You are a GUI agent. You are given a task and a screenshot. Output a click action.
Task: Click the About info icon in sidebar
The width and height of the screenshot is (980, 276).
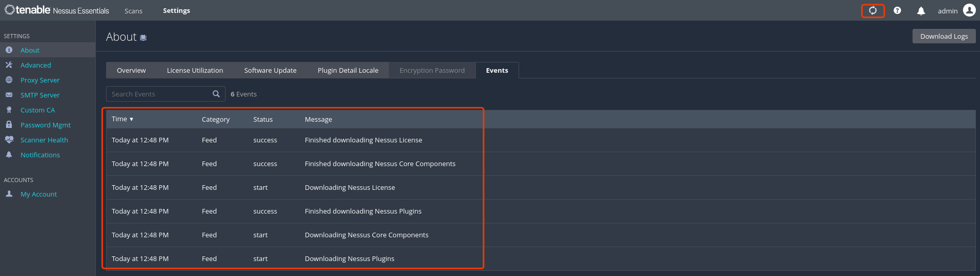click(9, 50)
